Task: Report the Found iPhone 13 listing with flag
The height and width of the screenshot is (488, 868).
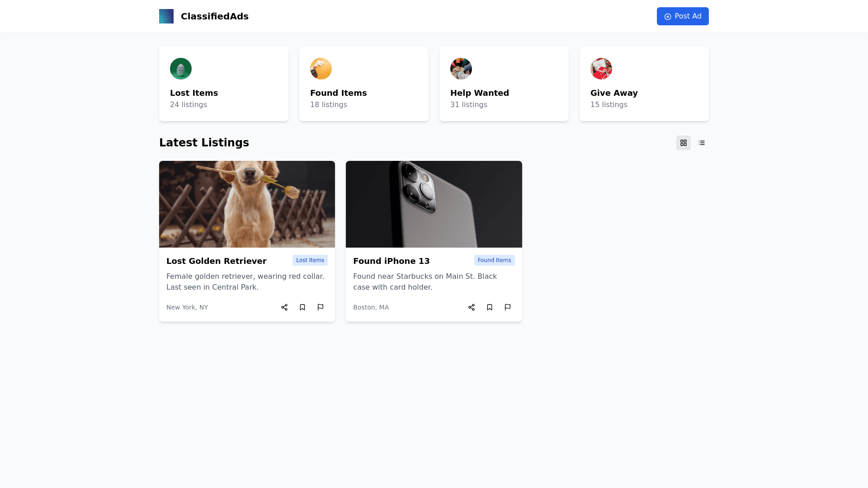Action: tap(508, 307)
